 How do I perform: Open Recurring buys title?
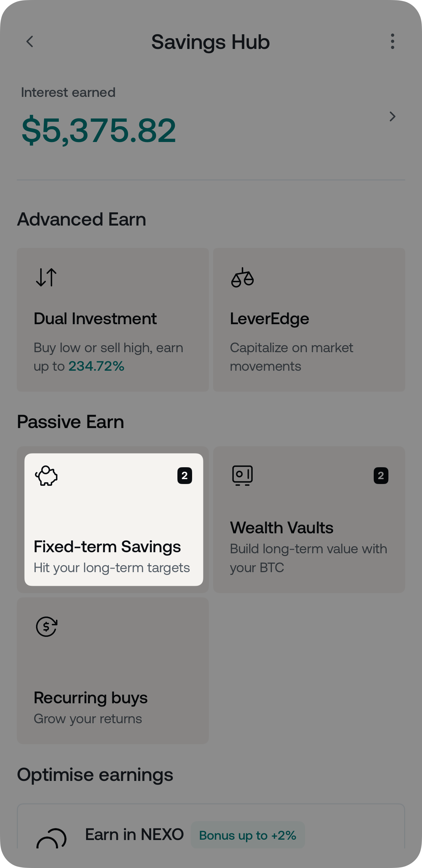tap(91, 698)
